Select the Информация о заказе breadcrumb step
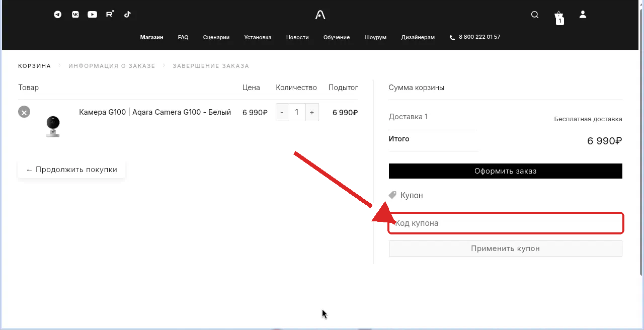 click(x=112, y=66)
